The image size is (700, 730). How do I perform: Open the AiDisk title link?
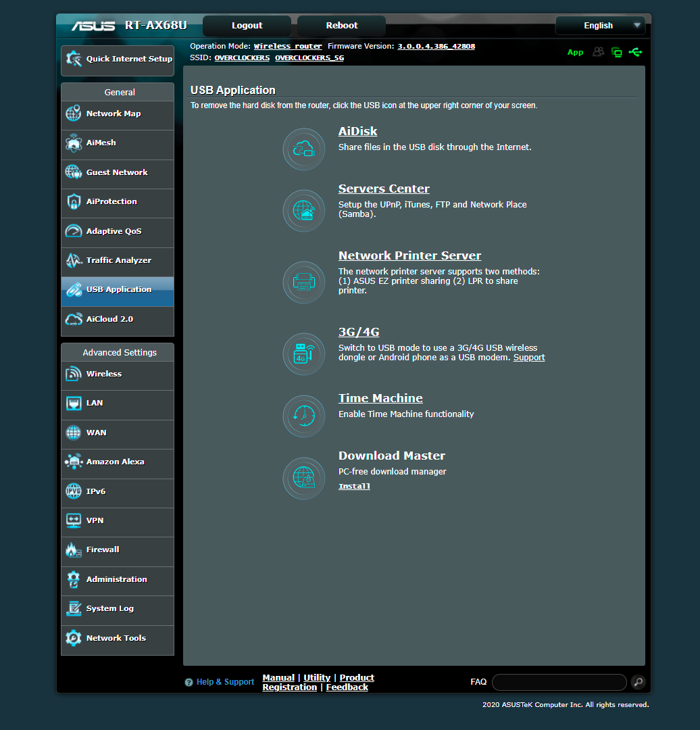point(357,131)
